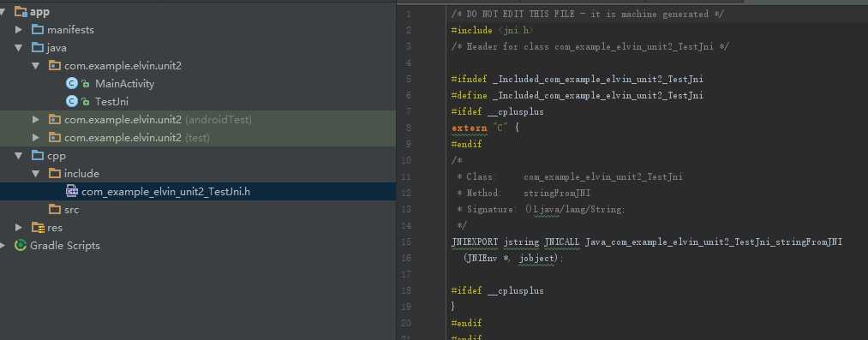Click the include folder icon
Image resolution: width=868 pixels, height=340 pixels.
[55, 173]
